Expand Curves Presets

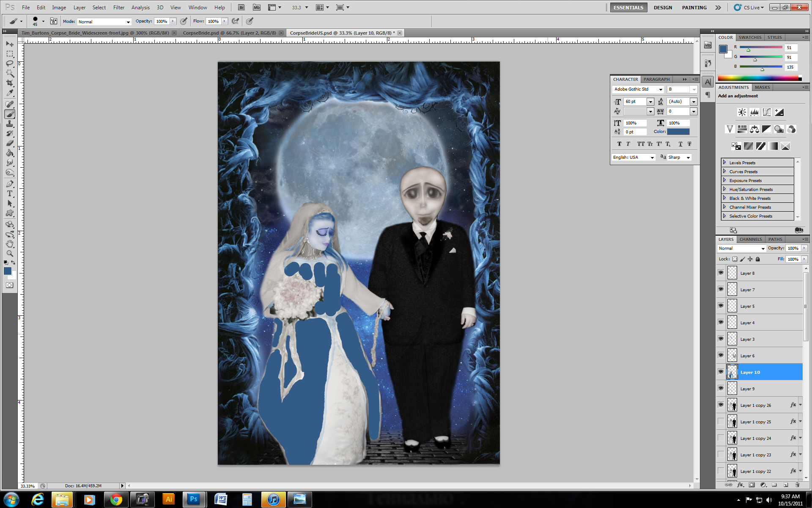(x=724, y=171)
